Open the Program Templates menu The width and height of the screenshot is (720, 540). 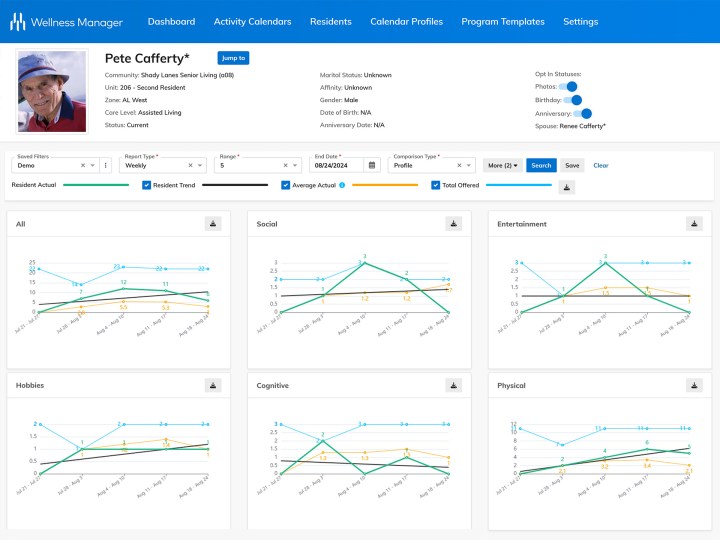[503, 21]
